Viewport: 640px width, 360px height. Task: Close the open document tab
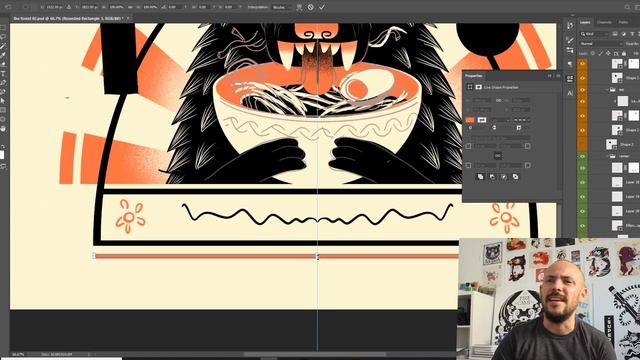click(x=128, y=18)
